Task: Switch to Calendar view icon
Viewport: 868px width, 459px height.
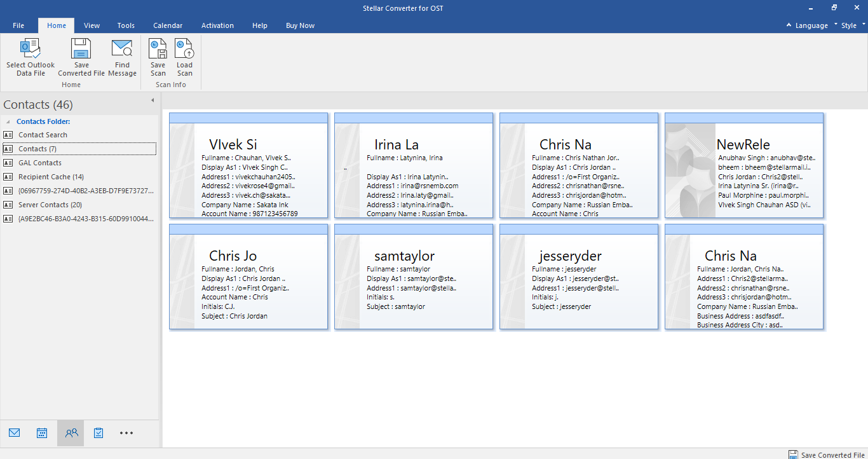Action: click(42, 433)
